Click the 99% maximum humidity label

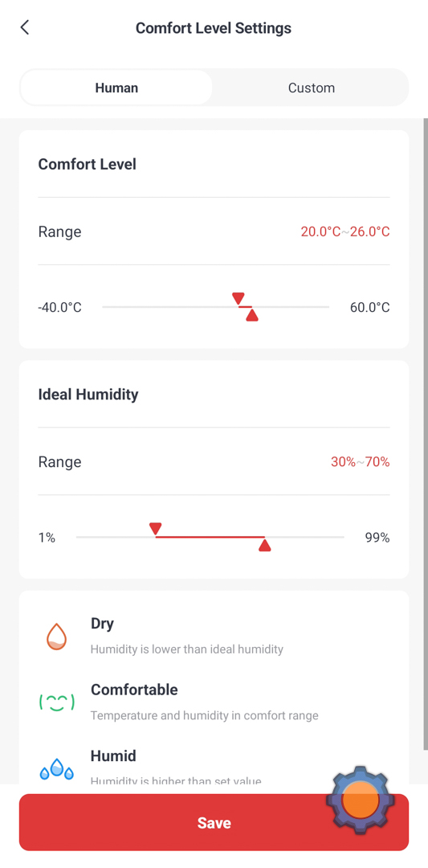coord(377,538)
